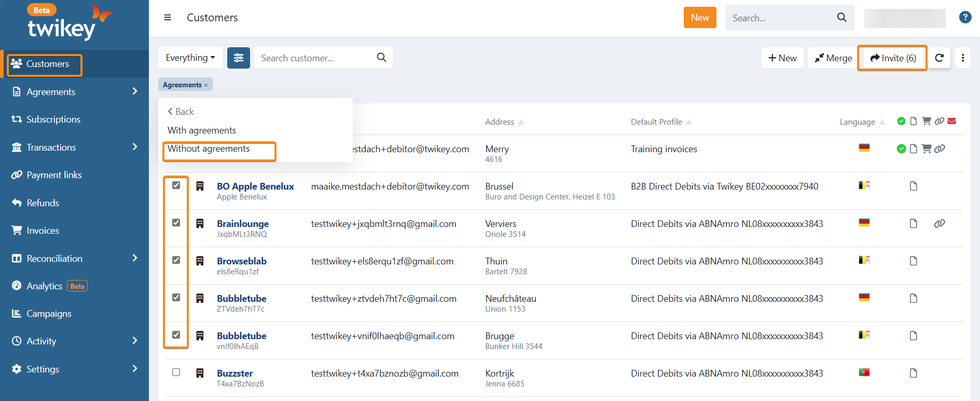Select the Without agreements filter option
The image size is (980, 401).
[x=209, y=149]
